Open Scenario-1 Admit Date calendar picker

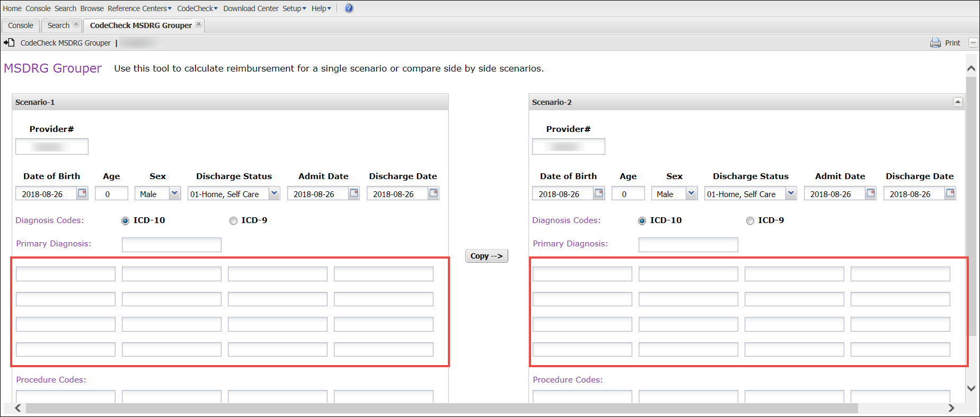tap(354, 193)
